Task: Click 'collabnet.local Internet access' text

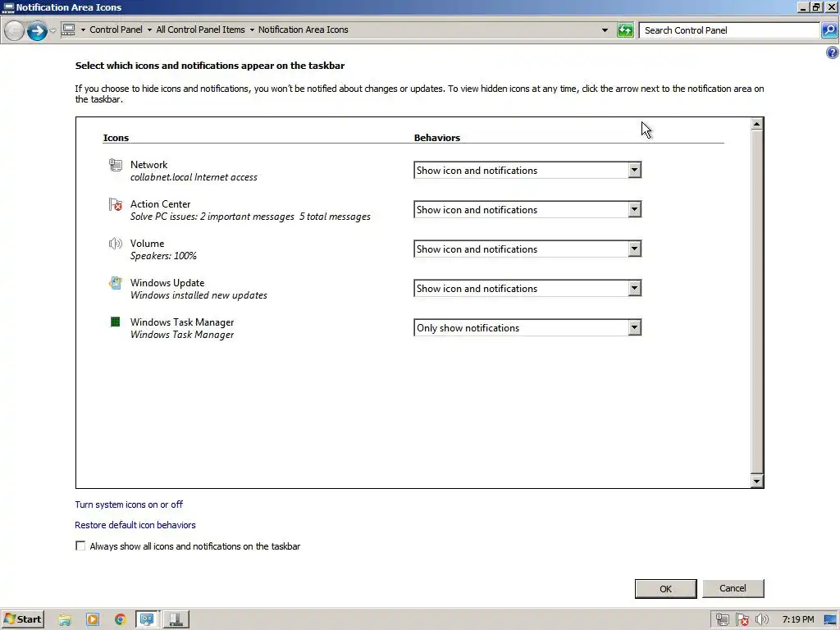Action: click(194, 177)
